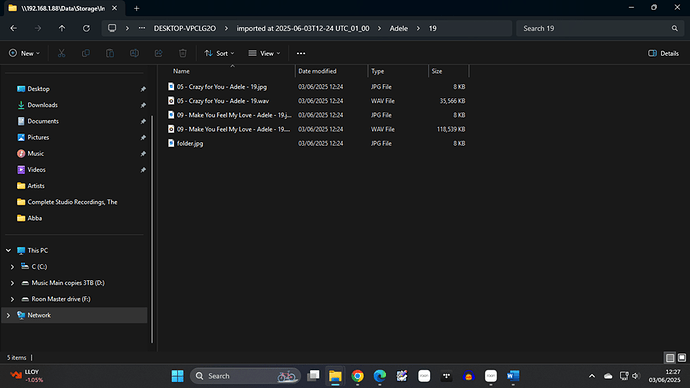Image resolution: width=690 pixels, height=388 pixels.
Task: Navigate back with the Back arrow
Action: 14,28
